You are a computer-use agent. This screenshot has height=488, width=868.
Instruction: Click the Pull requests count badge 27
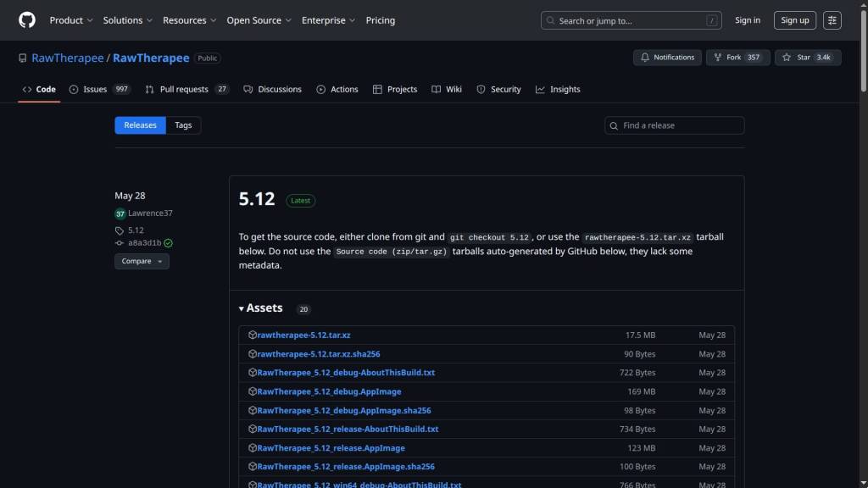(x=222, y=89)
